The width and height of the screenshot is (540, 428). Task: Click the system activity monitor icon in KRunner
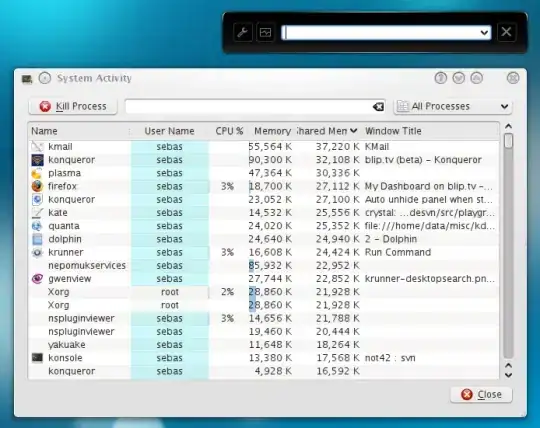pyautogui.click(x=265, y=32)
